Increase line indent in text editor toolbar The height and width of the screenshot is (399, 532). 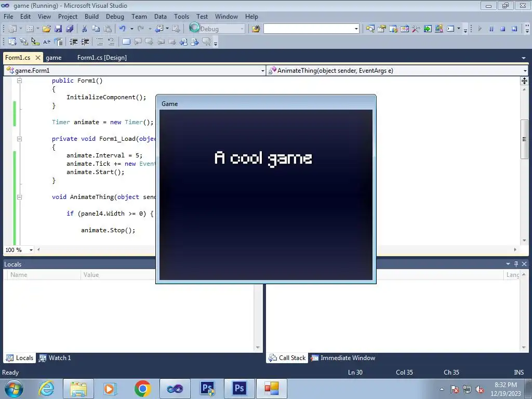(85, 42)
